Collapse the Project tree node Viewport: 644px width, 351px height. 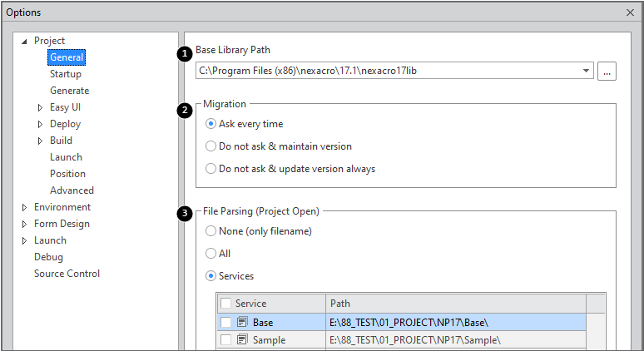point(24,41)
